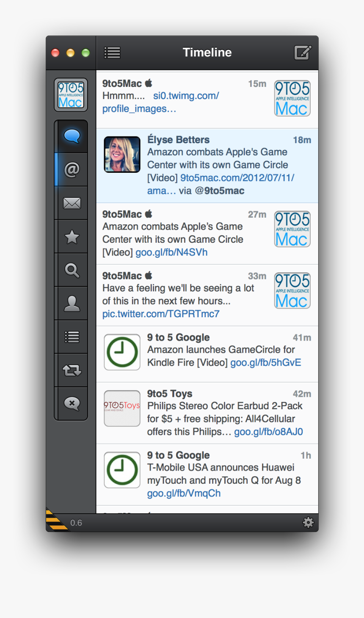The height and width of the screenshot is (618, 364).
Task: Select the T-Mobile USA announces Huawei tweet text
Action: 224,480
